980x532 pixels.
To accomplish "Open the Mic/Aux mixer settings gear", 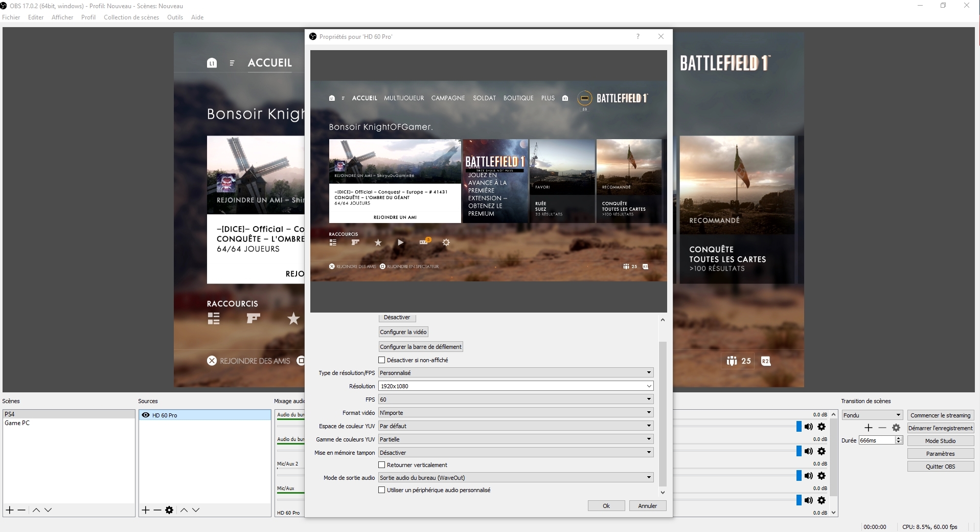I will click(x=822, y=500).
